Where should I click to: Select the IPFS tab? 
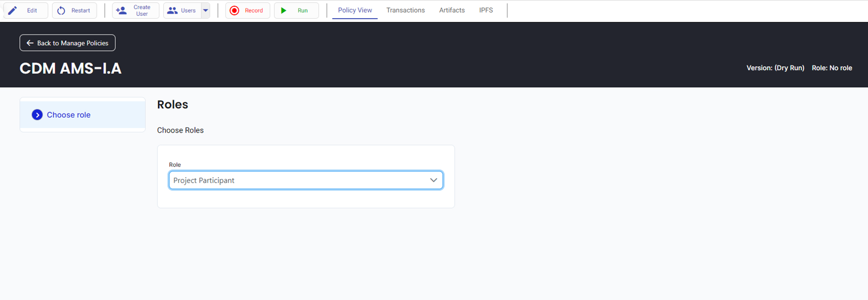(486, 10)
